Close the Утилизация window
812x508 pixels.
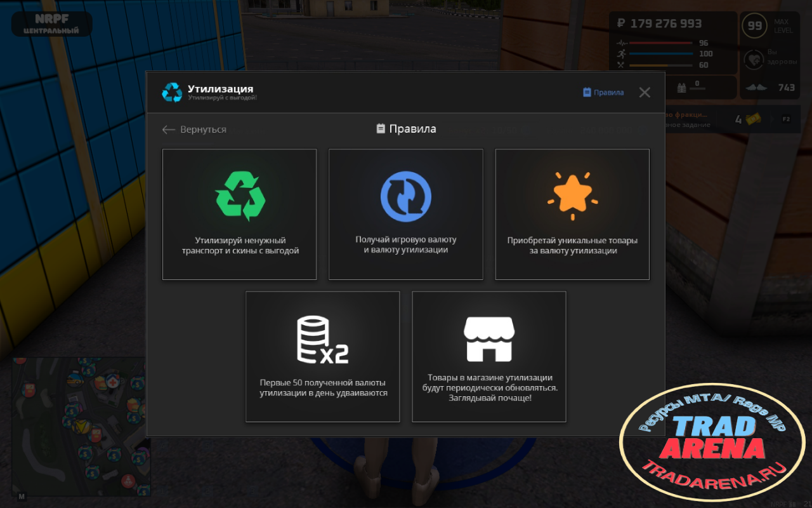point(645,93)
